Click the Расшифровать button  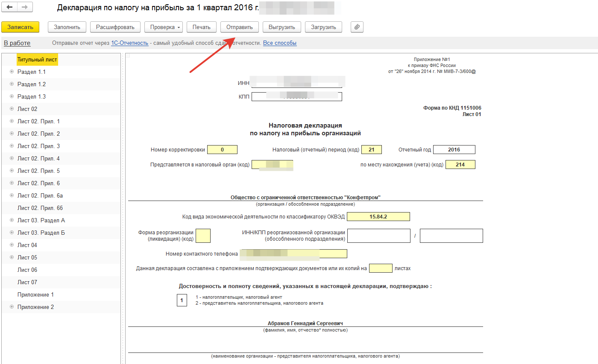point(115,27)
